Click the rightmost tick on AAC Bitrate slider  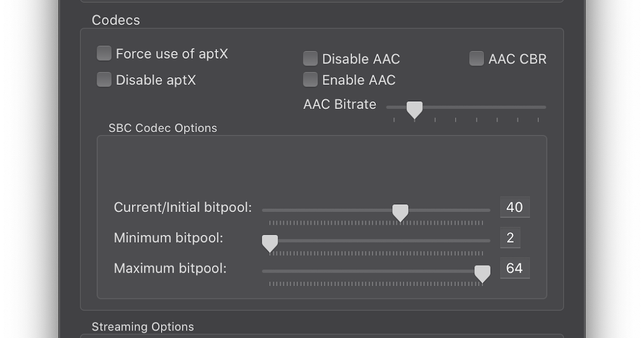tap(539, 120)
